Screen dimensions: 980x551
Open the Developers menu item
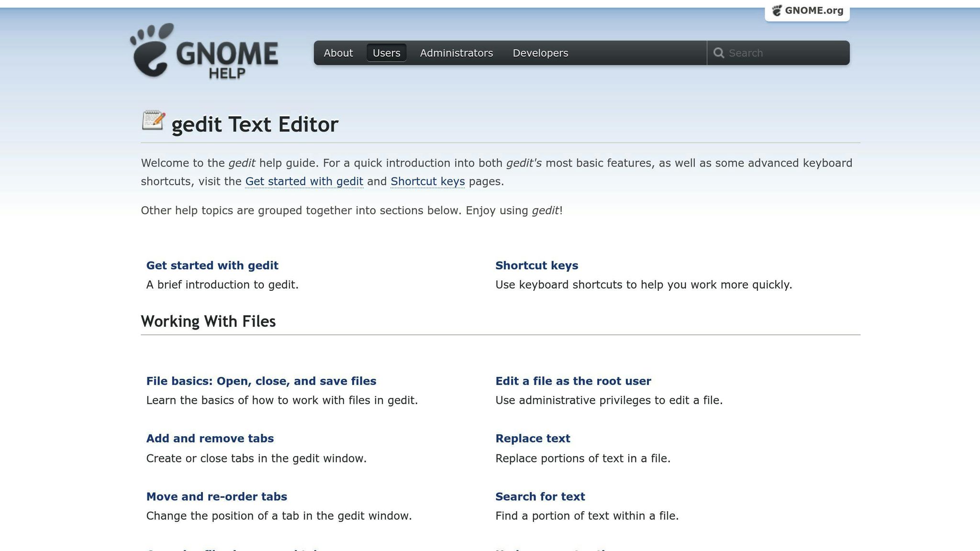(540, 53)
